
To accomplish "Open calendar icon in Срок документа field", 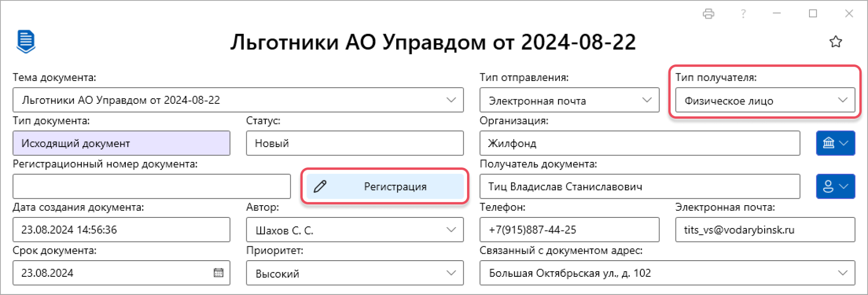I will (x=218, y=273).
